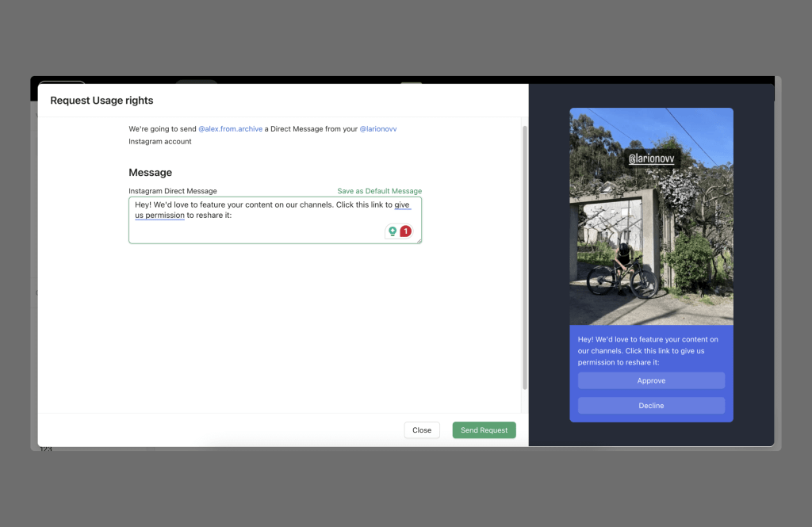812x527 pixels.
Task: Click the "Instagram Direct Message" field label
Action: [x=172, y=191]
